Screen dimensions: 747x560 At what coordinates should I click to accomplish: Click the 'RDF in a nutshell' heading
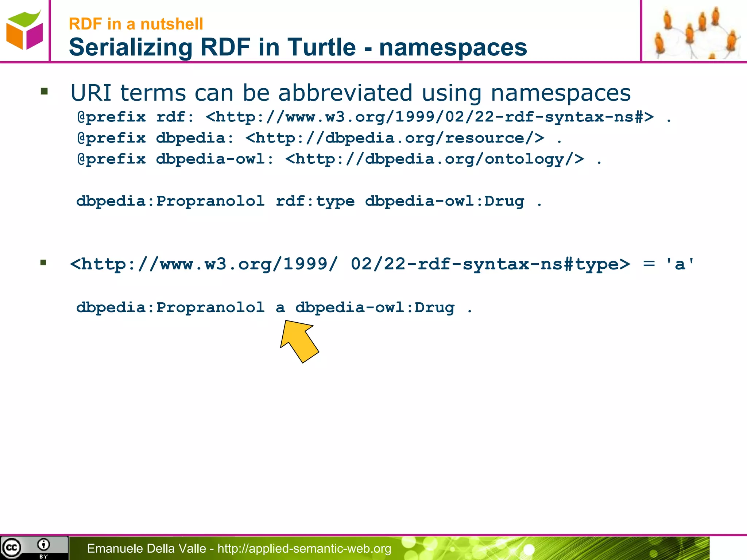coord(136,24)
